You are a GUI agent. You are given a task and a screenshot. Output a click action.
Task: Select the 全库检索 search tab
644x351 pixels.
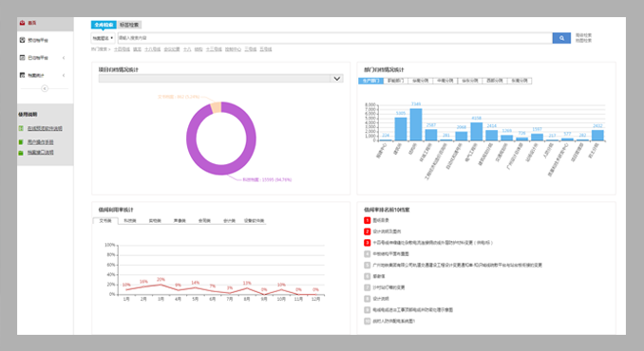[x=104, y=25]
